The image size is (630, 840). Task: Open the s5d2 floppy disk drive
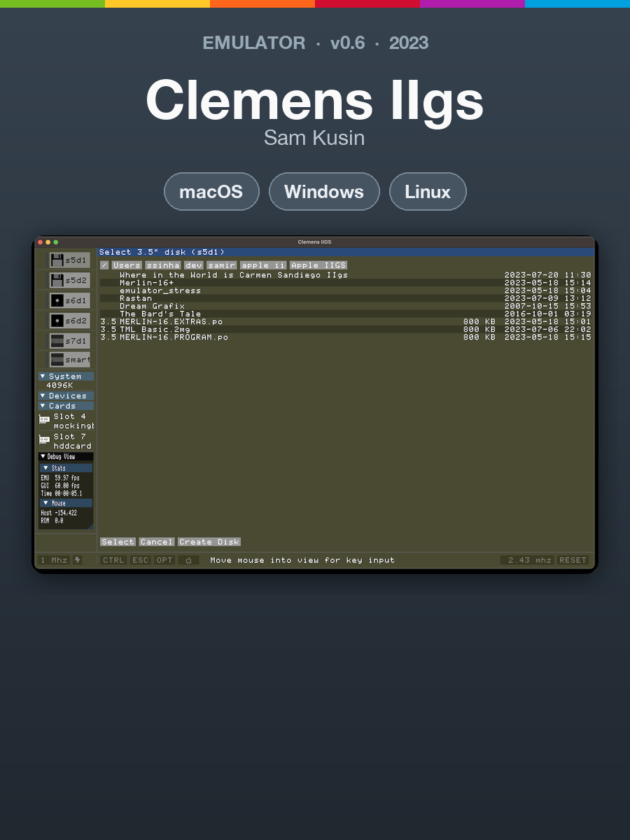pos(69,281)
